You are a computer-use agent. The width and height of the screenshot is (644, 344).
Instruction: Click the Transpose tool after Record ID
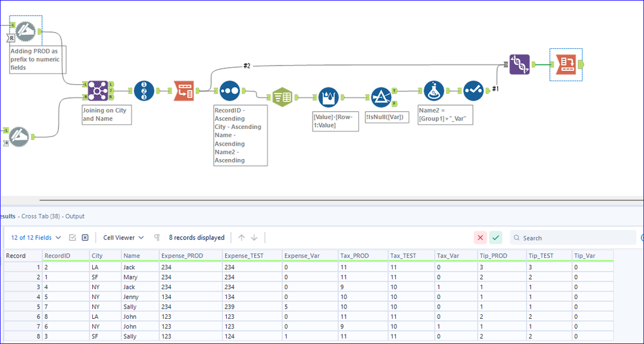point(184,91)
